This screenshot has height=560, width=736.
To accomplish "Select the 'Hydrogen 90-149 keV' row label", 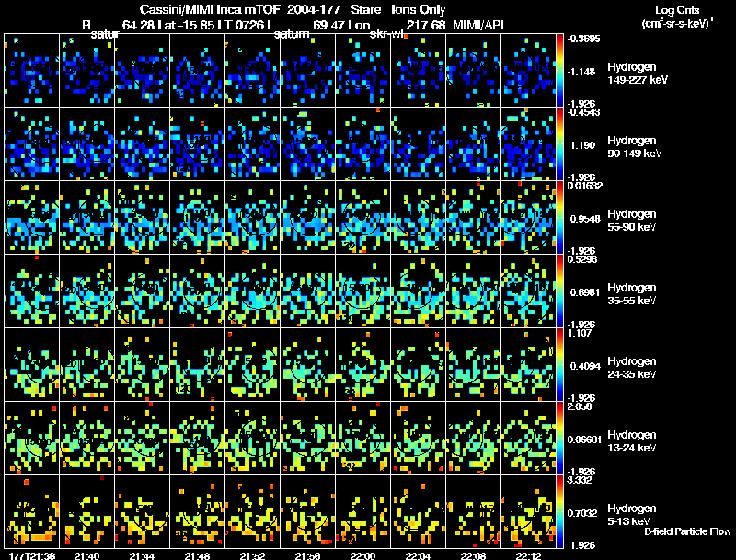I will [x=635, y=147].
